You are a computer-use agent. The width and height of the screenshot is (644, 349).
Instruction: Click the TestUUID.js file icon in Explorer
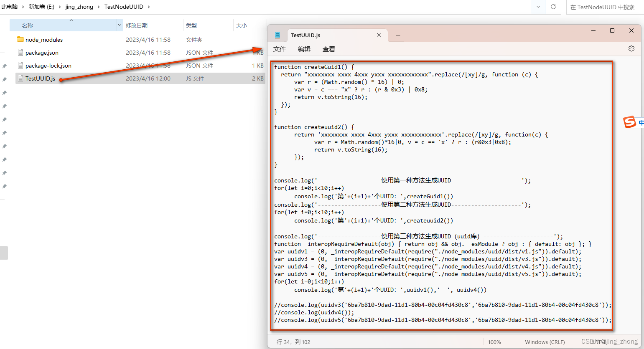(x=20, y=78)
